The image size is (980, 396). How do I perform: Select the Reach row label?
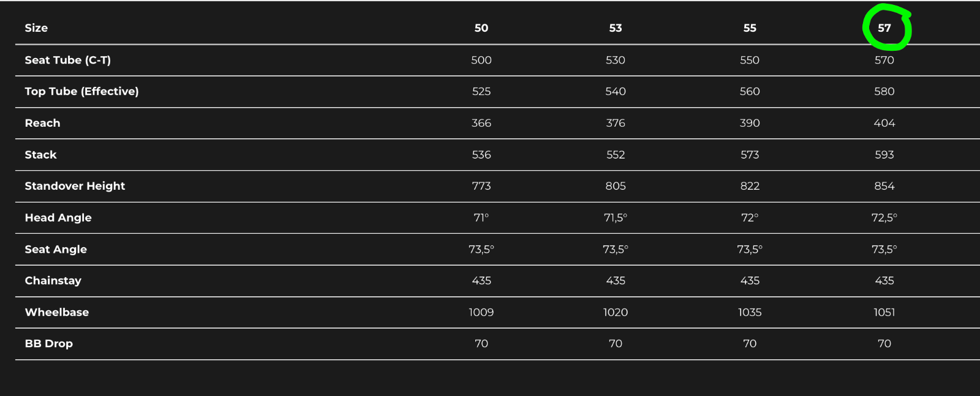click(x=42, y=123)
